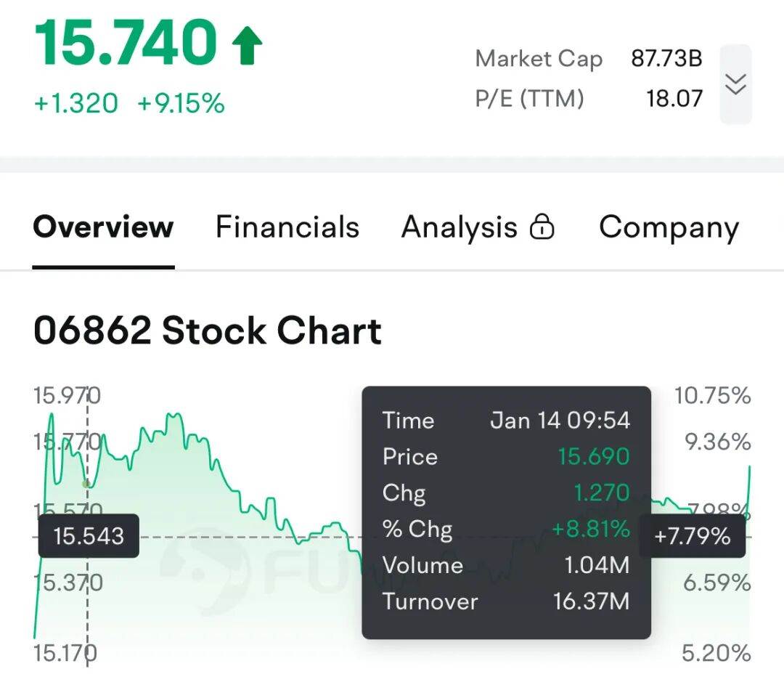Tap the lock icon next to Analysis
Screen dimensions: 784x677
pos(542,227)
